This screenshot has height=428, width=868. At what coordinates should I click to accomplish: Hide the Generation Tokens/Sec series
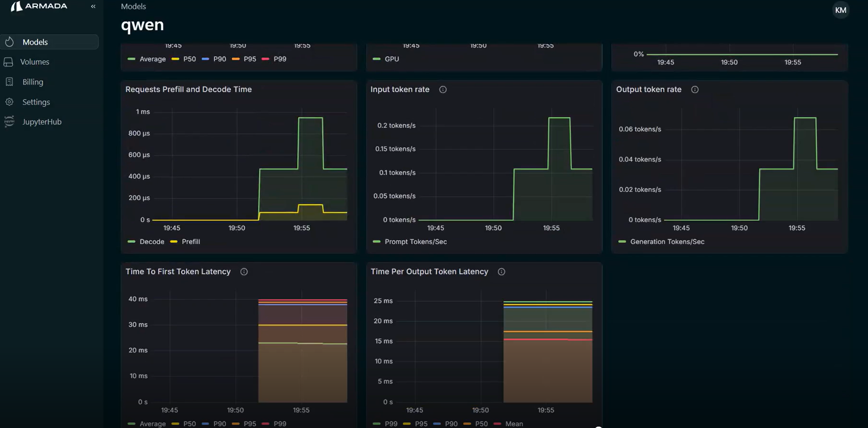tap(667, 241)
